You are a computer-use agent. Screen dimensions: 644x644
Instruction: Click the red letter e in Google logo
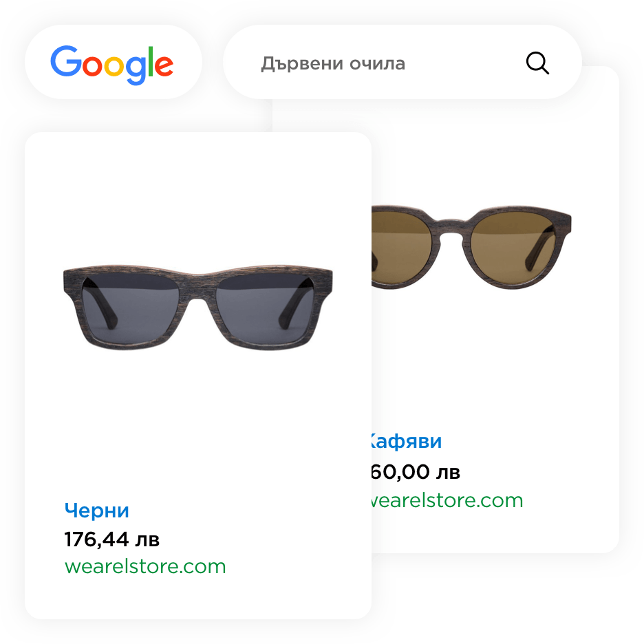164,66
